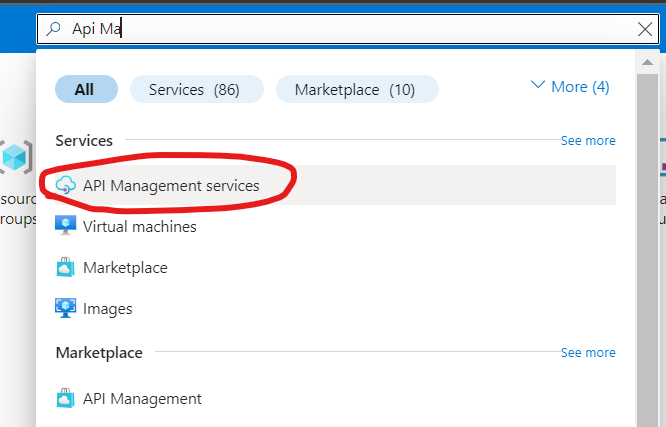Click the search magnifier icon
666x427 pixels.
coord(54,29)
